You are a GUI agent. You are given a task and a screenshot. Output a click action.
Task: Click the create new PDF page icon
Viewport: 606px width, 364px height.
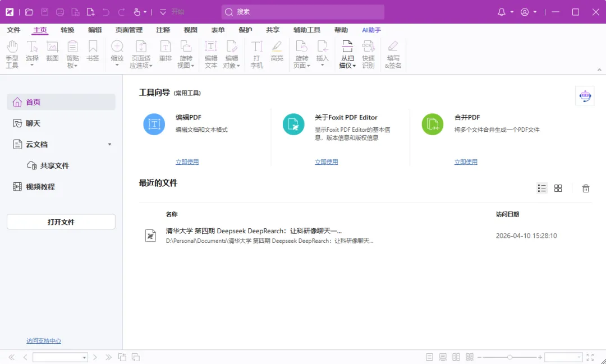[90, 12]
